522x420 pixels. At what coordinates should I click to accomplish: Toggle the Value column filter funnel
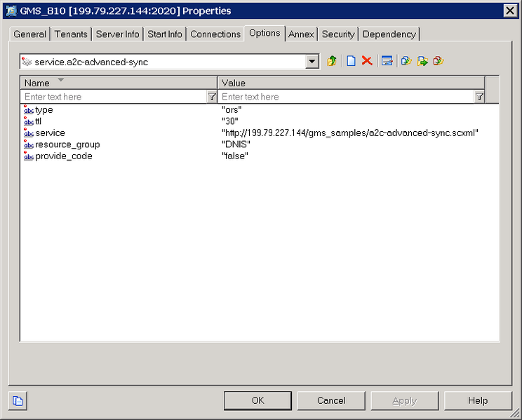pyautogui.click(x=479, y=97)
